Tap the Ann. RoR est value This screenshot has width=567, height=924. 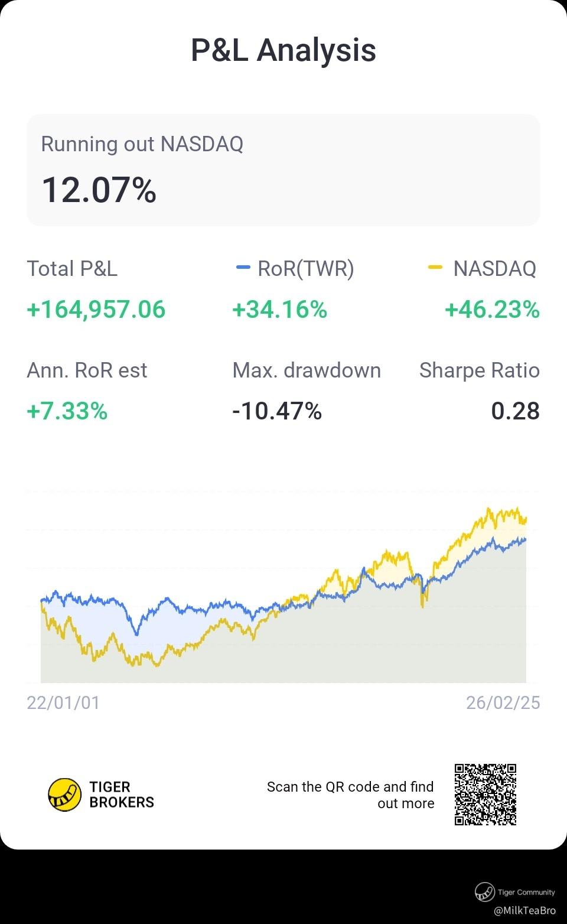point(67,411)
